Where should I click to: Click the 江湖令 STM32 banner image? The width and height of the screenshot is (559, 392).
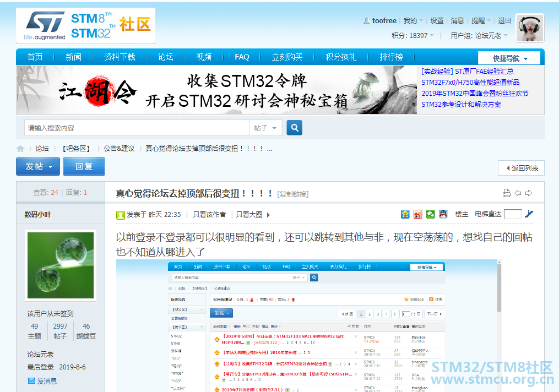click(x=217, y=90)
